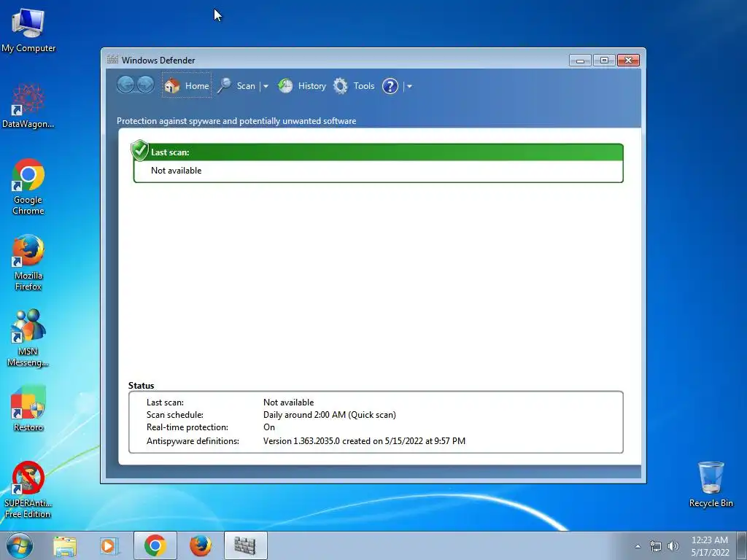Switch to Chrome in the taskbar
Screen dimensions: 747x560
(x=155, y=545)
